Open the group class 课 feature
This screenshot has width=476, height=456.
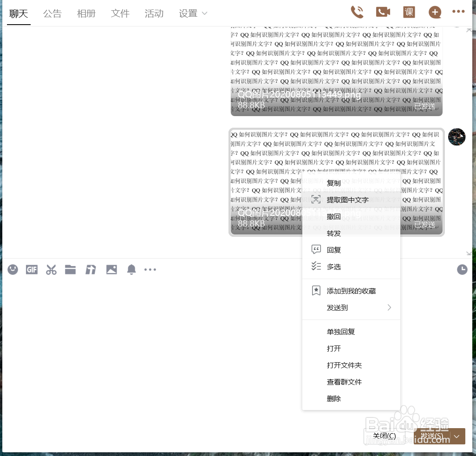(409, 12)
